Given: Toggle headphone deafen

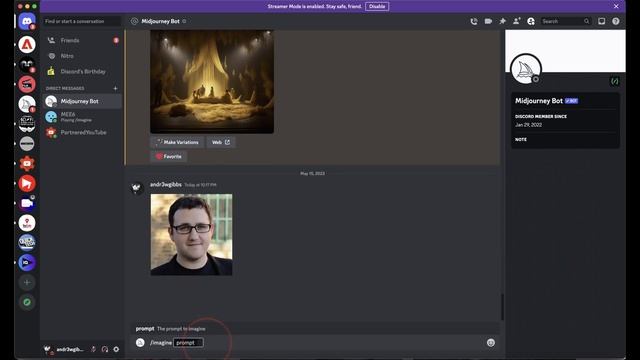Looking at the screenshot, I should point(105,349).
